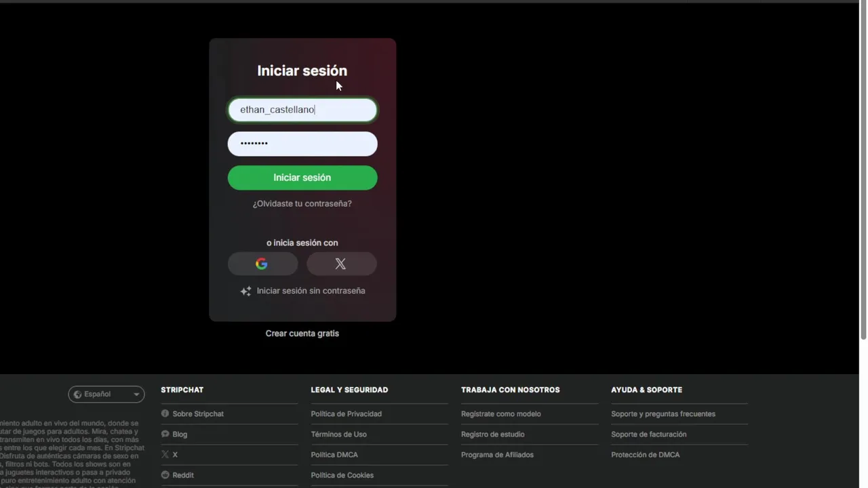
Task: Open Crear cuenta gratis link
Action: pyautogui.click(x=302, y=333)
